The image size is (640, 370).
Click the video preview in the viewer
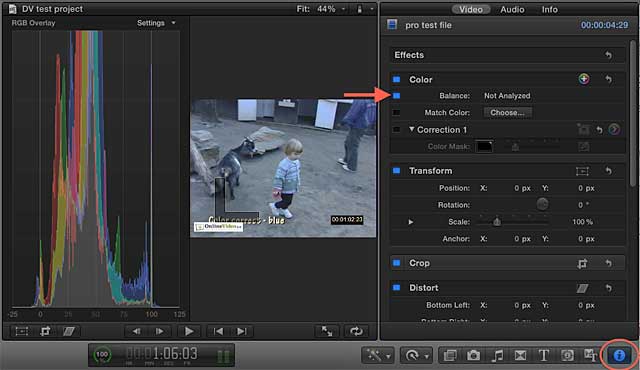283,168
